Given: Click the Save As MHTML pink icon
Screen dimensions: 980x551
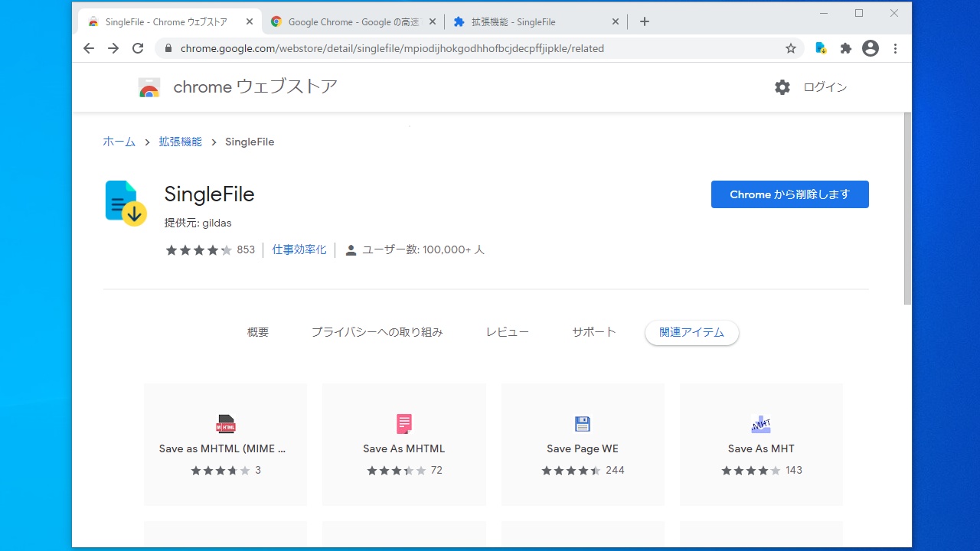Looking at the screenshot, I should coord(404,424).
